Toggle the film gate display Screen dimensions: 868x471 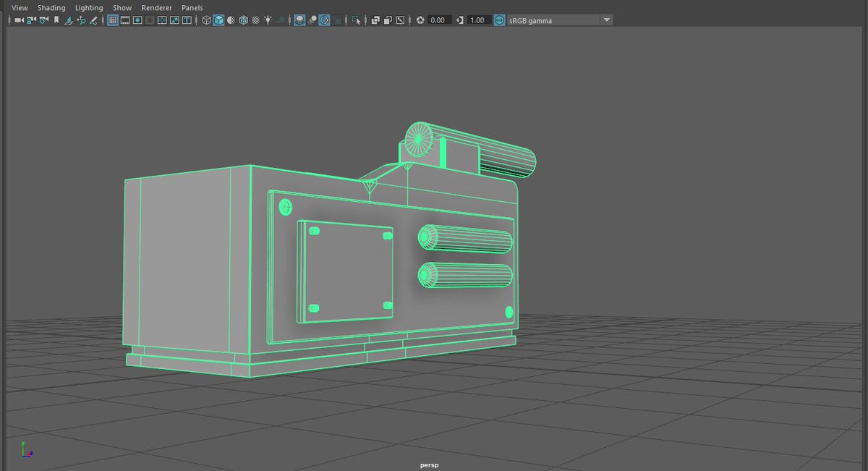(124, 20)
